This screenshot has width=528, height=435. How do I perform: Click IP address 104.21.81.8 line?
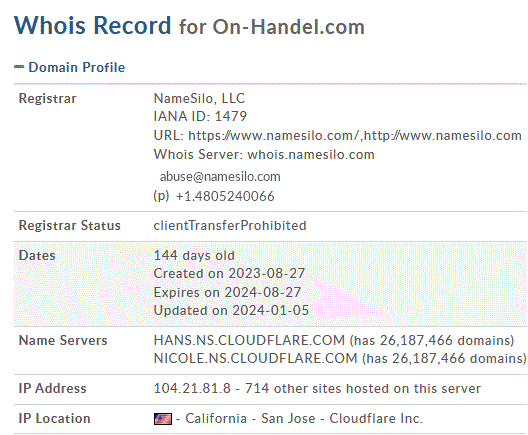point(317,388)
